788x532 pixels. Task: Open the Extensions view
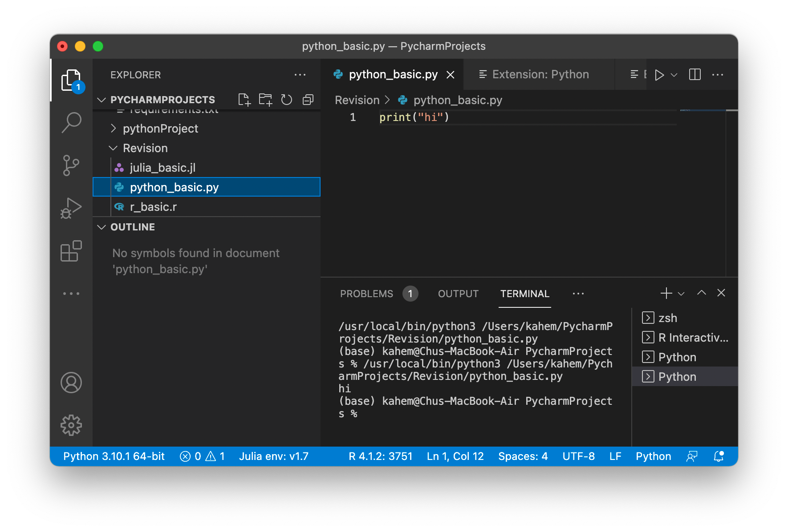71,251
